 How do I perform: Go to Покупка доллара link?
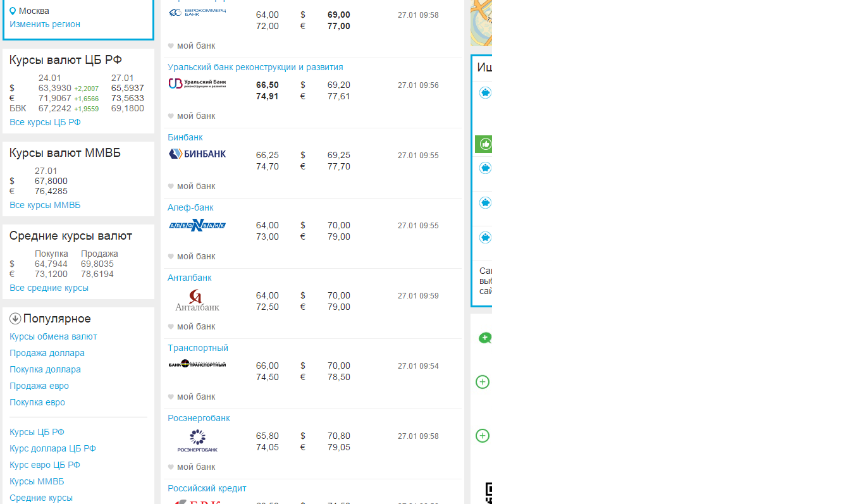[45, 369]
